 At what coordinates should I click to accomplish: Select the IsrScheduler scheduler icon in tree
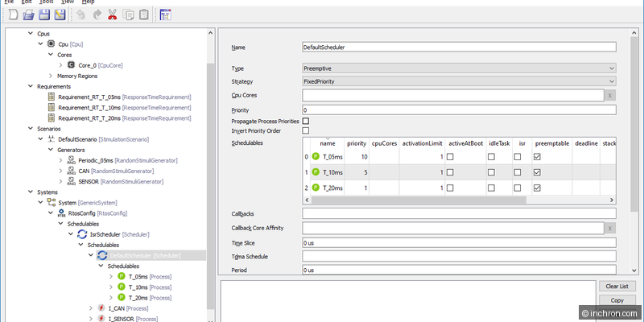pos(82,233)
